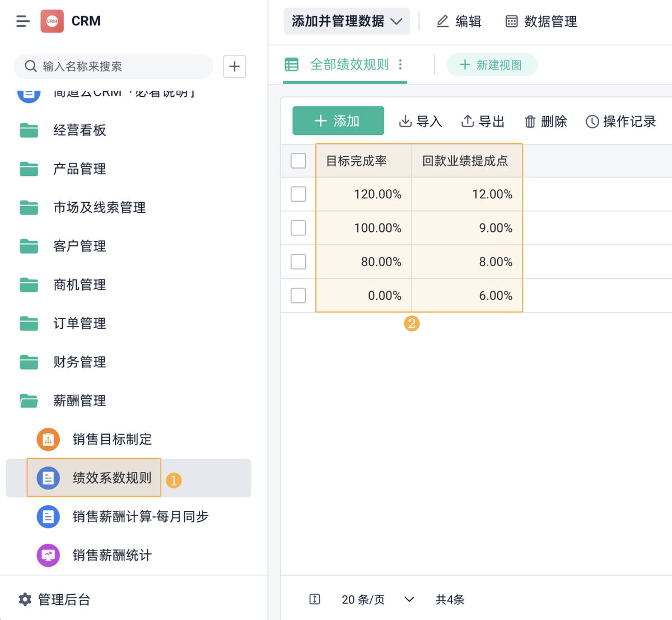Screen dimensions: 672x620
Task: Click the 导入 import icon
Action: pos(405,121)
